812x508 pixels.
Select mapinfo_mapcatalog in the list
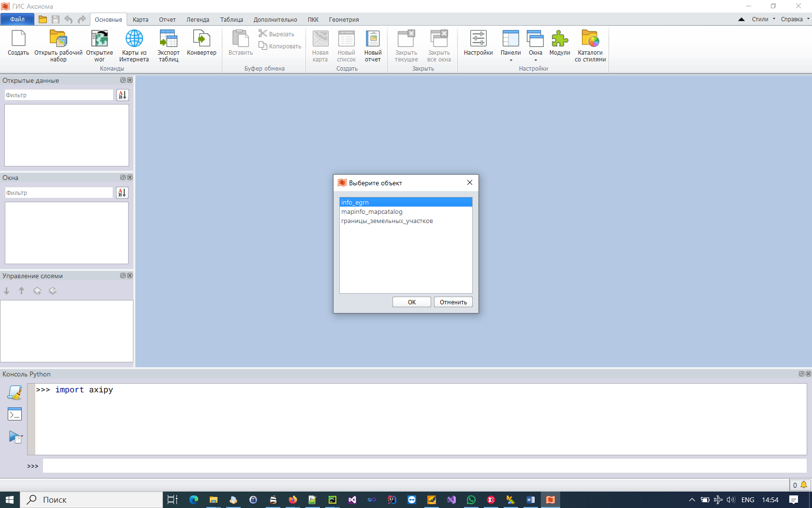372,212
